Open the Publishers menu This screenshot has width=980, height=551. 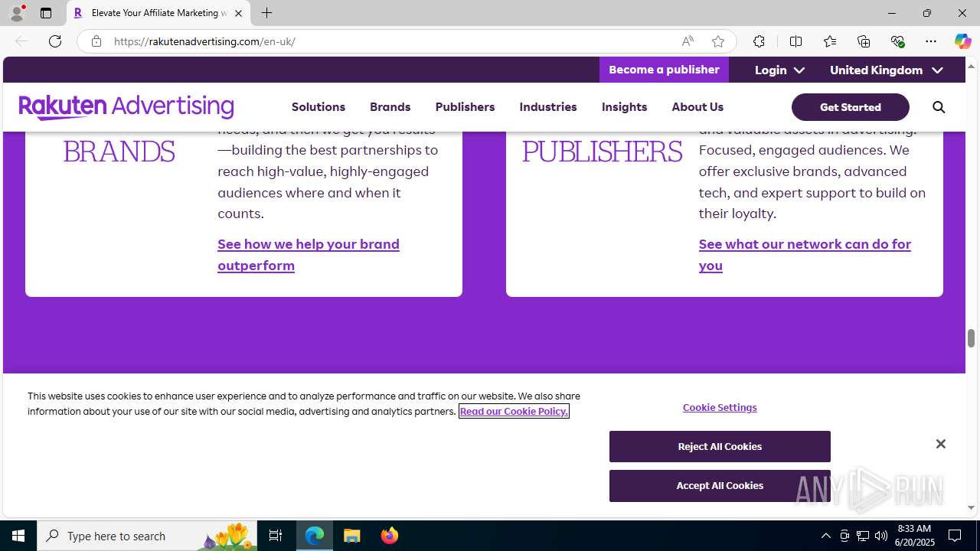coord(465,107)
